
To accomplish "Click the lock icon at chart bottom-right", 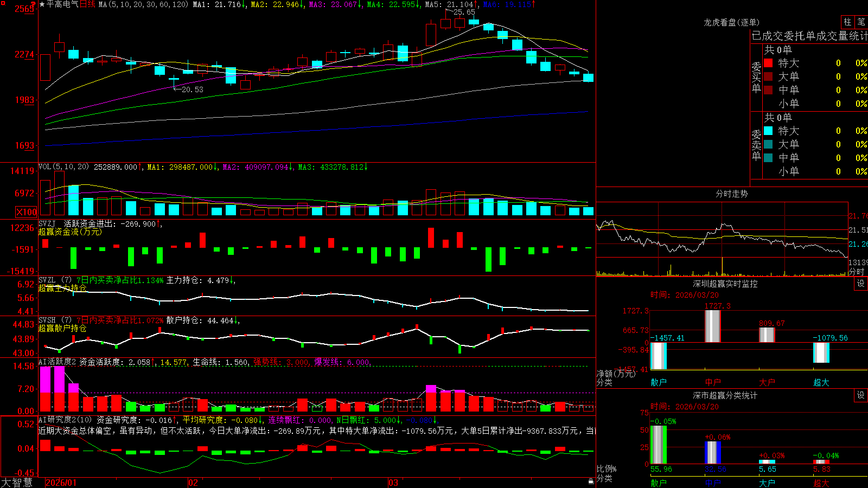I will tap(591, 481).
